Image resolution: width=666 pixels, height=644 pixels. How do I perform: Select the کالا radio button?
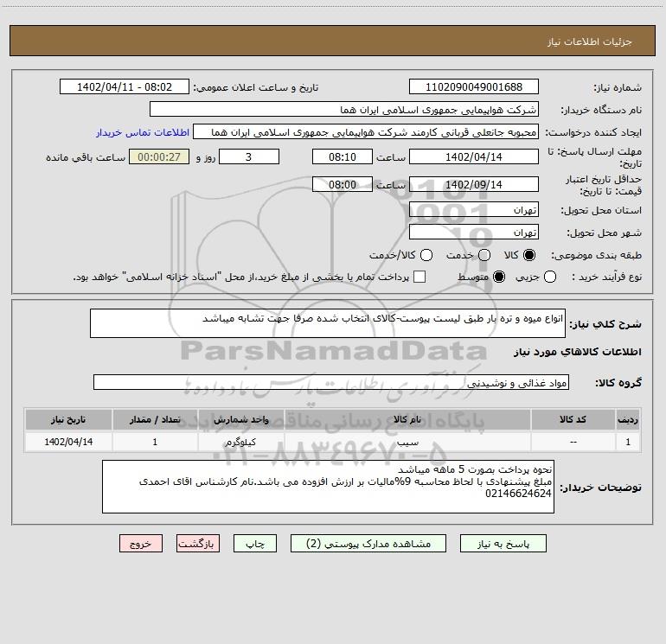coord(529,255)
